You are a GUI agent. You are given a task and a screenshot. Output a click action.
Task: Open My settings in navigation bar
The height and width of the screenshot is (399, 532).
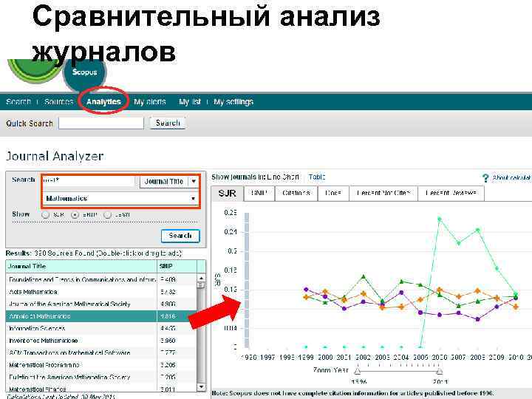[x=233, y=102]
